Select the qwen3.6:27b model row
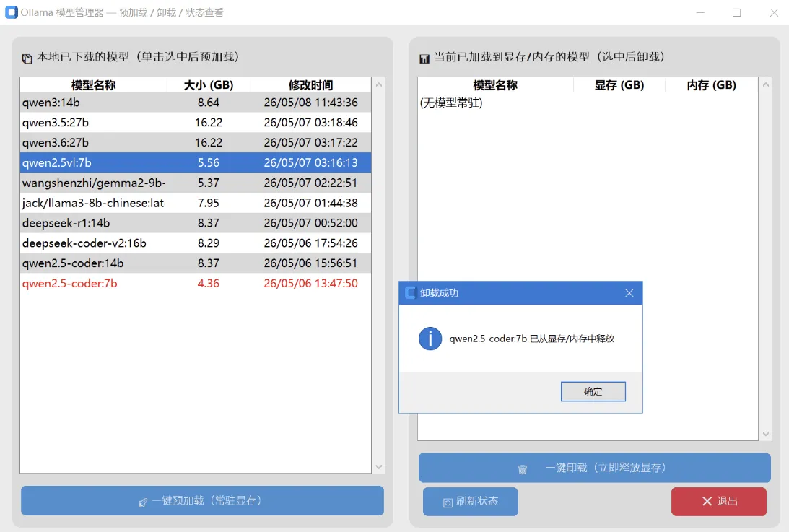Screen dimensions: 789x532 [196, 142]
